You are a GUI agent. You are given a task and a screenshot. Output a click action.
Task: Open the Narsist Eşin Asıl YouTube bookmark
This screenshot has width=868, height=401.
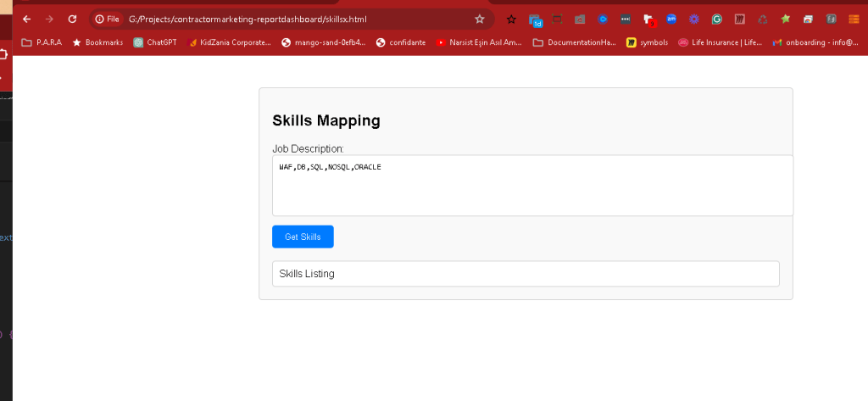479,42
